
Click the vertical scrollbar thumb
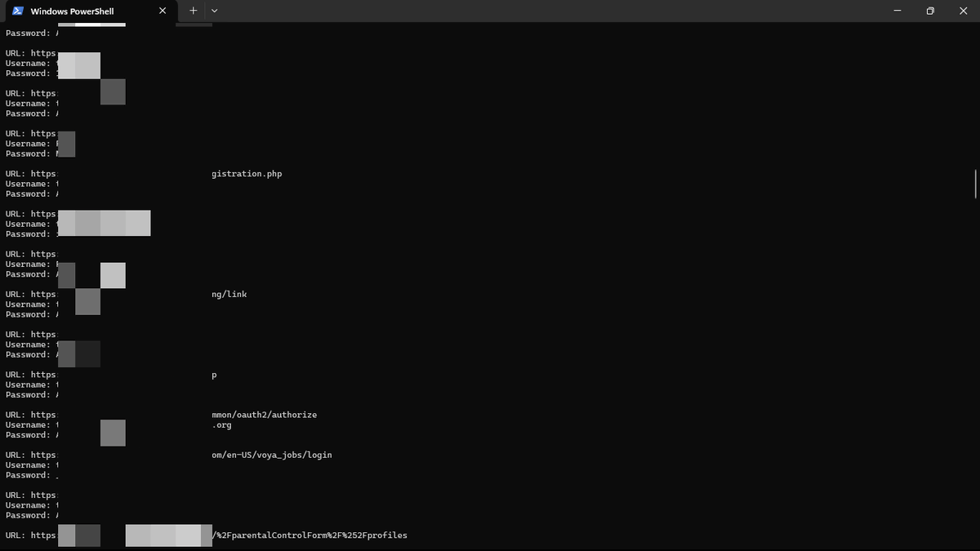coord(976,183)
